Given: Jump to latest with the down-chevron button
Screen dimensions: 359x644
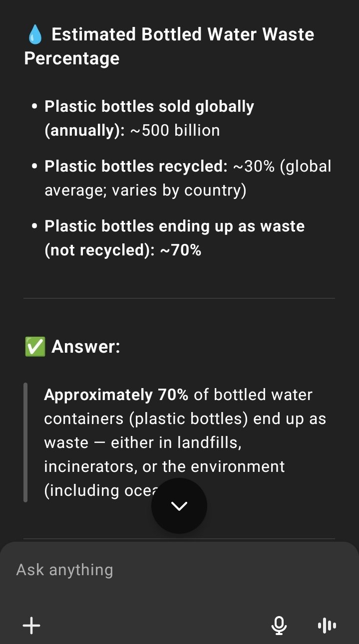Looking at the screenshot, I should (179, 506).
